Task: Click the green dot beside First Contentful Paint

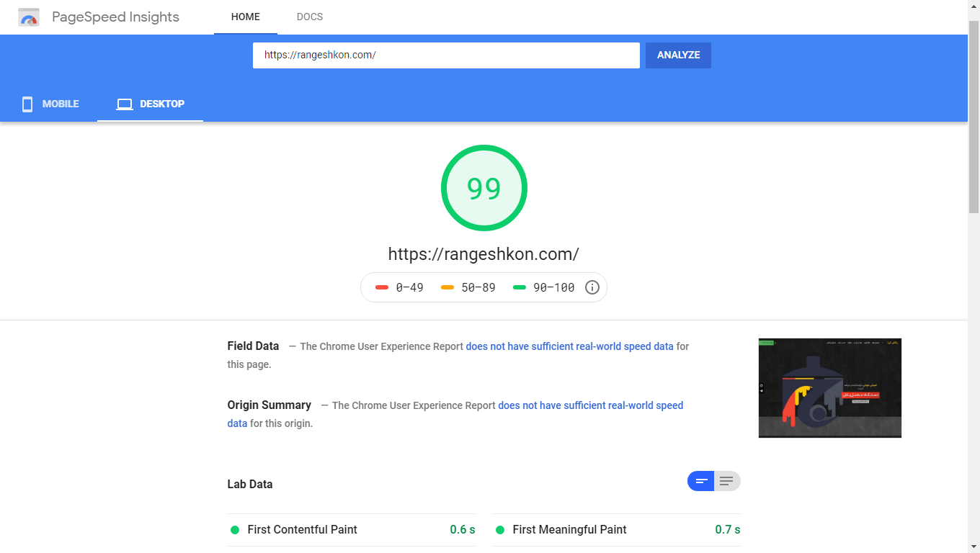Action: click(235, 530)
